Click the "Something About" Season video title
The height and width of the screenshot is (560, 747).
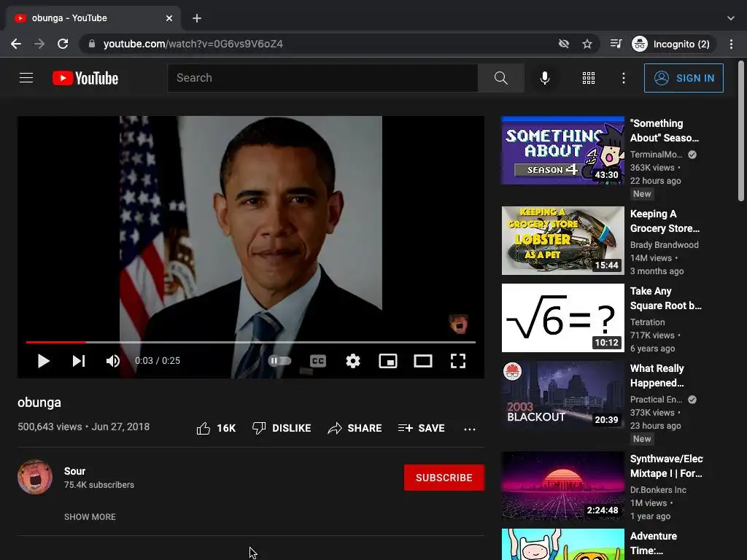(x=665, y=131)
